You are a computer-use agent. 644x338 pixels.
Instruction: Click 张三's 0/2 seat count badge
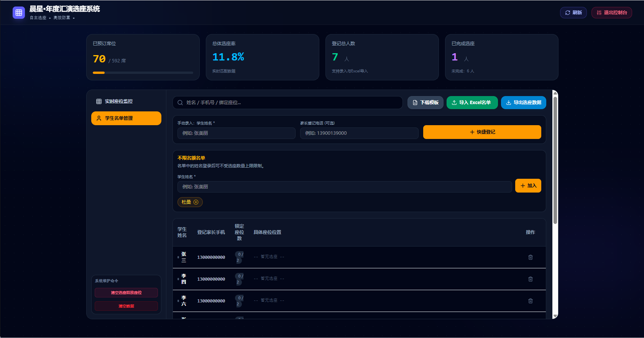tap(239, 257)
